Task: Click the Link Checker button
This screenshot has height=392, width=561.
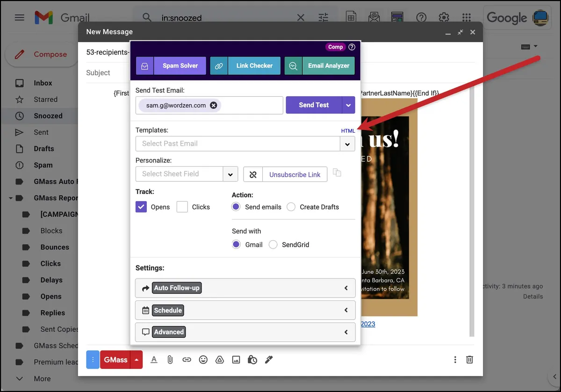Action: pyautogui.click(x=245, y=66)
